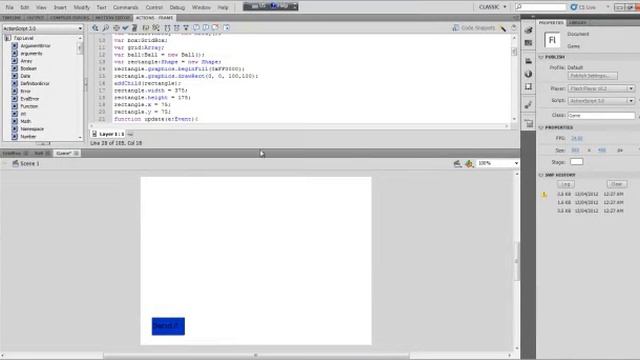The image size is (640, 360).
Task: Click the search field in the top bar
Action: point(540,7)
